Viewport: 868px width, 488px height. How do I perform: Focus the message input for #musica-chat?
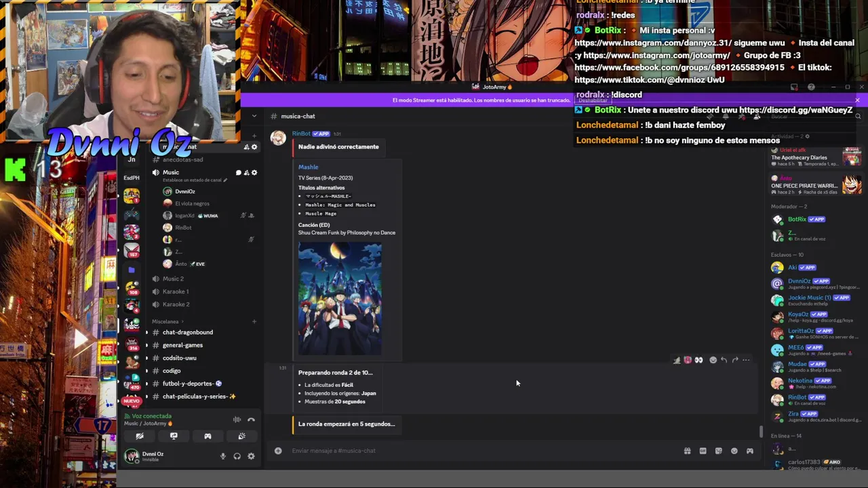coord(481,451)
